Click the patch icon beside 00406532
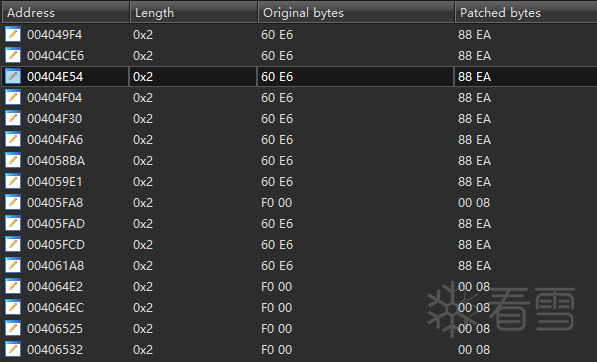The image size is (597, 362). pyautogui.click(x=13, y=349)
